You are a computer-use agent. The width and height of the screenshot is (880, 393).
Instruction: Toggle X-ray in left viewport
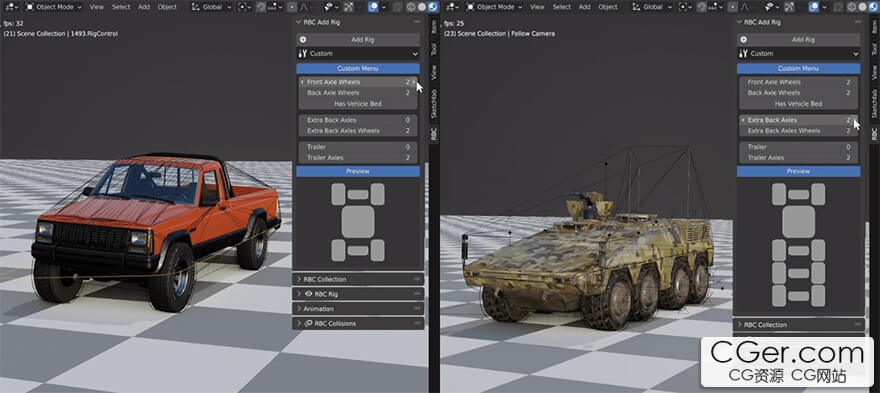tap(397, 7)
